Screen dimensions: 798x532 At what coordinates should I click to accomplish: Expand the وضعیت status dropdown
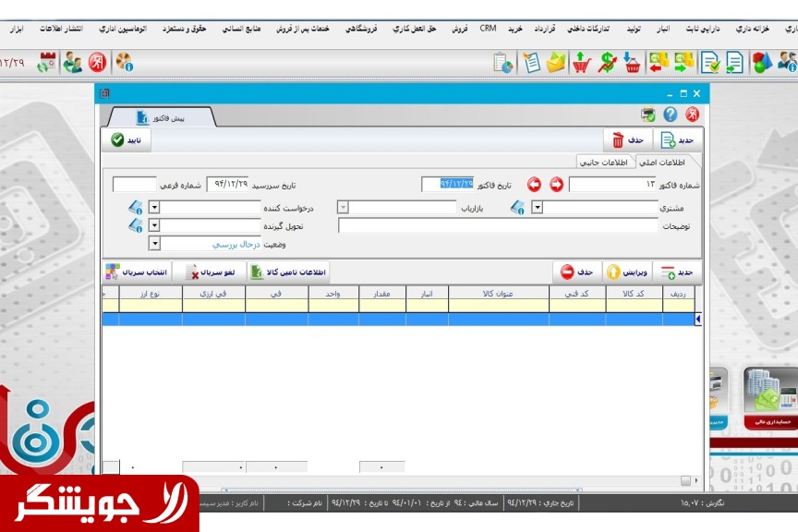click(154, 245)
